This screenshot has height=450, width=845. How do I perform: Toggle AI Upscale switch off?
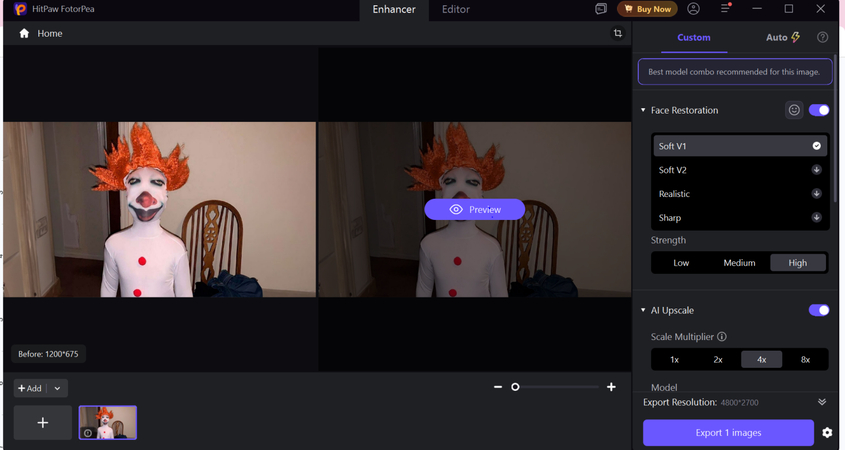click(x=819, y=310)
